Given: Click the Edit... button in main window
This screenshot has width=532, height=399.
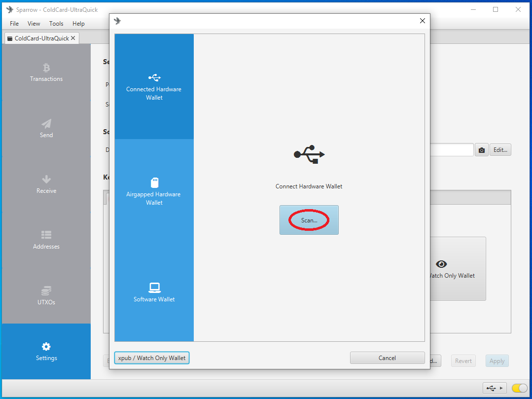Looking at the screenshot, I should (x=500, y=150).
